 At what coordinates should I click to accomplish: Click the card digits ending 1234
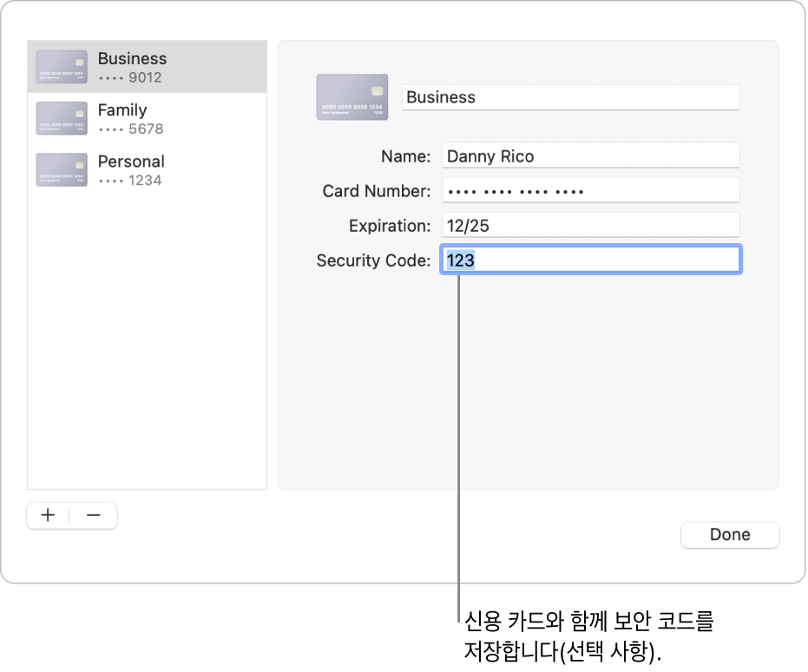coord(130,181)
